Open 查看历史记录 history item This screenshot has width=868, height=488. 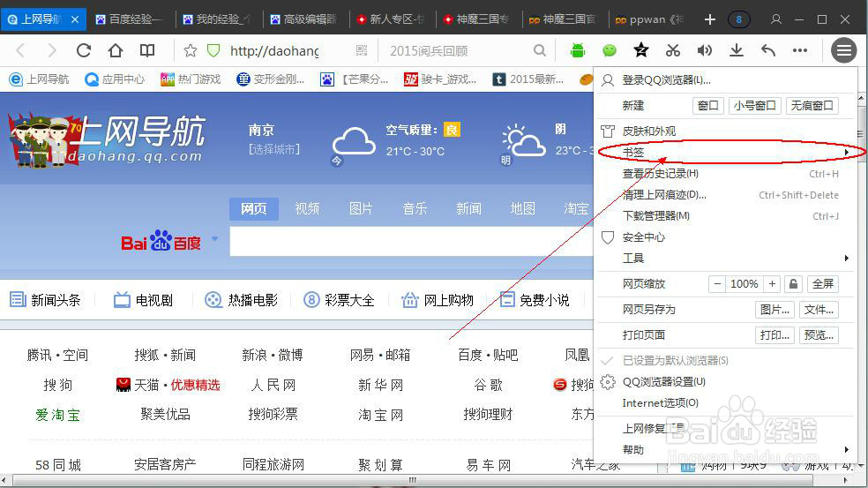tap(661, 173)
